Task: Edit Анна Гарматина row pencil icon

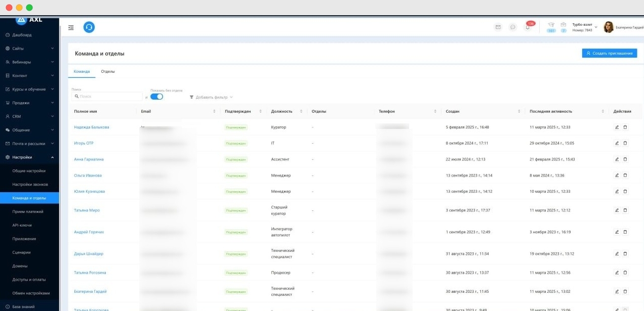Action: pos(617,159)
